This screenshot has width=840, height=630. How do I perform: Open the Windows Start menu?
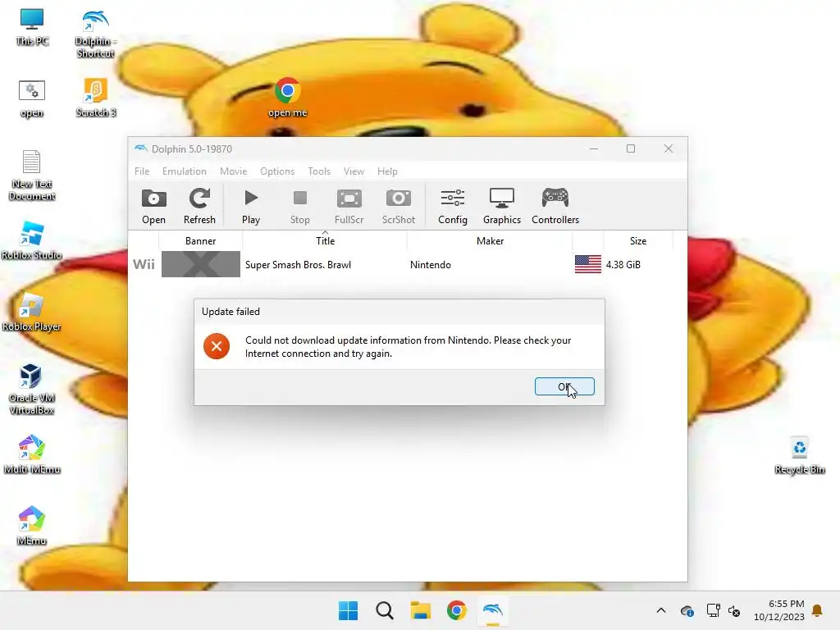tap(348, 610)
